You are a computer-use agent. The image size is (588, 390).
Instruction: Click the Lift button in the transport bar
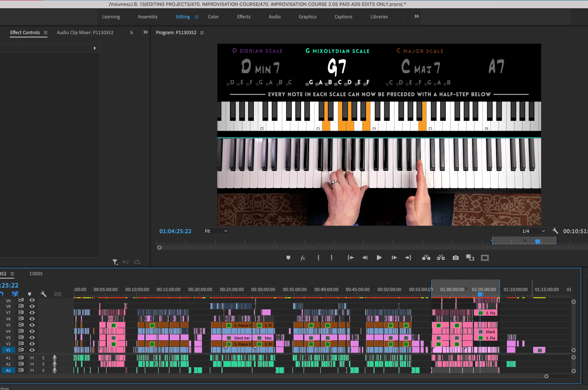click(x=426, y=258)
